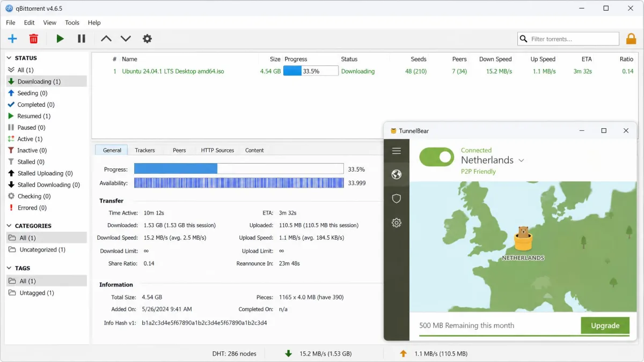Click the Pause icon in toolbar
This screenshot has width=644, height=362.
[82, 39]
